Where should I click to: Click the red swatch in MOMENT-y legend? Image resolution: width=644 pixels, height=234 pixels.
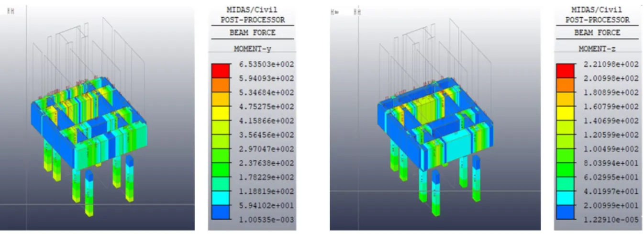(221, 71)
